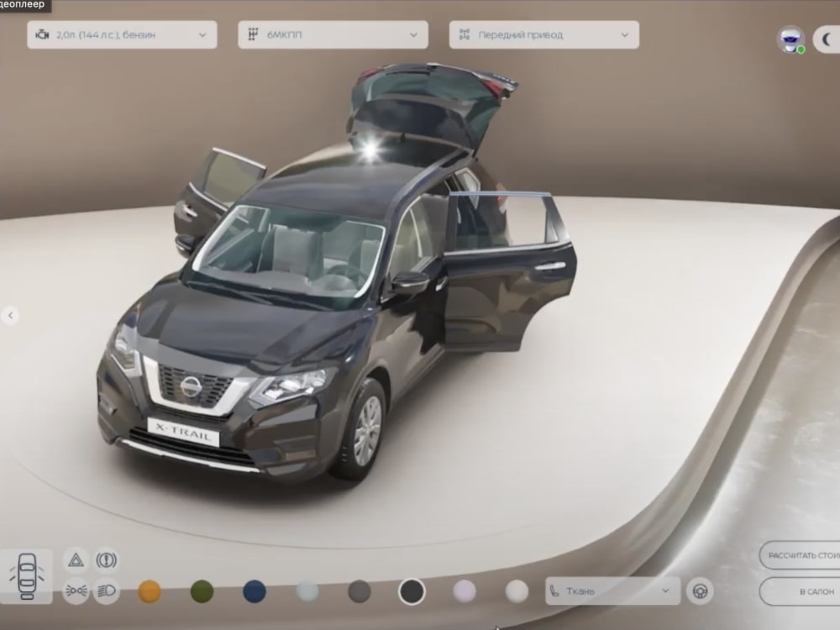The width and height of the screenshot is (840, 630).
Task: Click the chevron on the engine dropdown
Action: 202,34
